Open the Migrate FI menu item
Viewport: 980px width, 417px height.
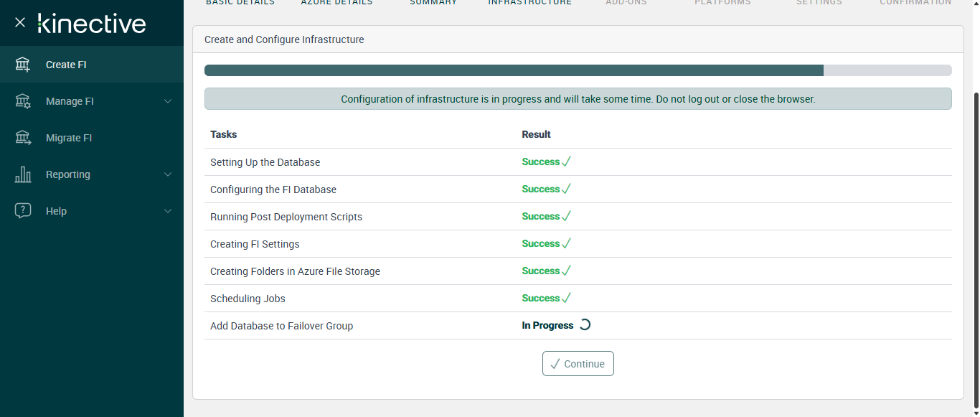click(x=69, y=138)
